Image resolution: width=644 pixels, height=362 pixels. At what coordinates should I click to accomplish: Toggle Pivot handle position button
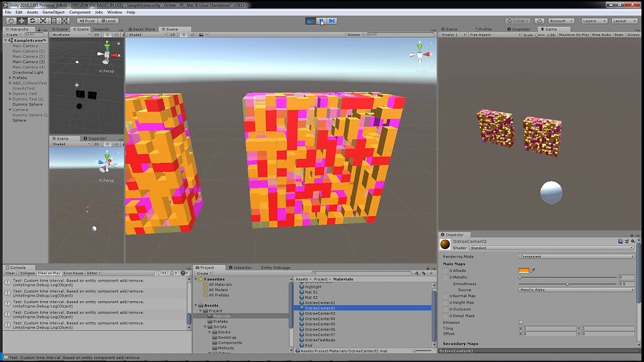coord(86,21)
